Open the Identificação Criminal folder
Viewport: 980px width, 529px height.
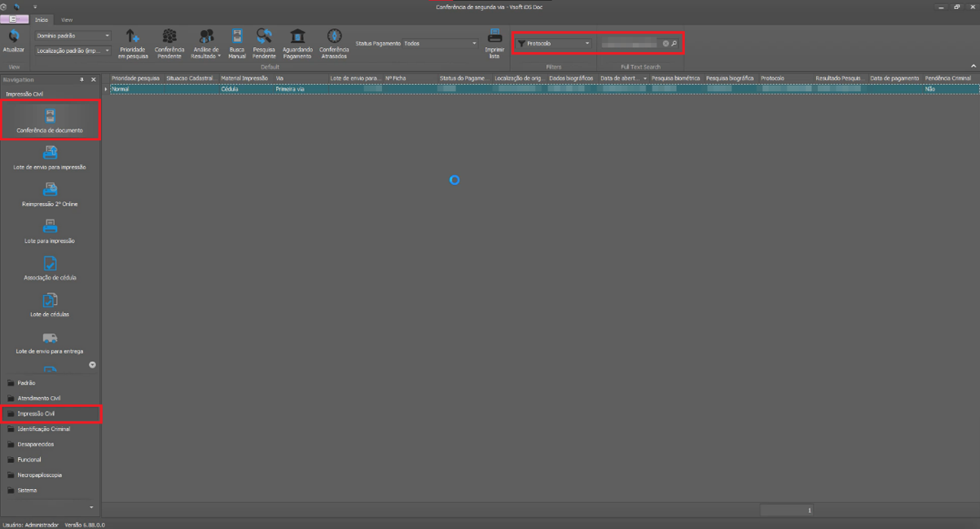pyautogui.click(x=43, y=429)
